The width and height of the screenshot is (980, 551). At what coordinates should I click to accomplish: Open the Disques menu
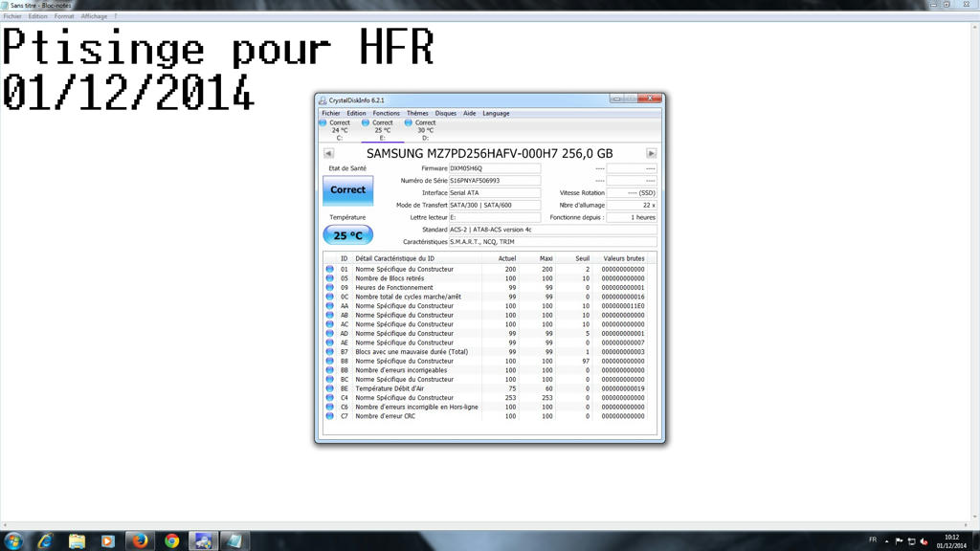point(446,113)
